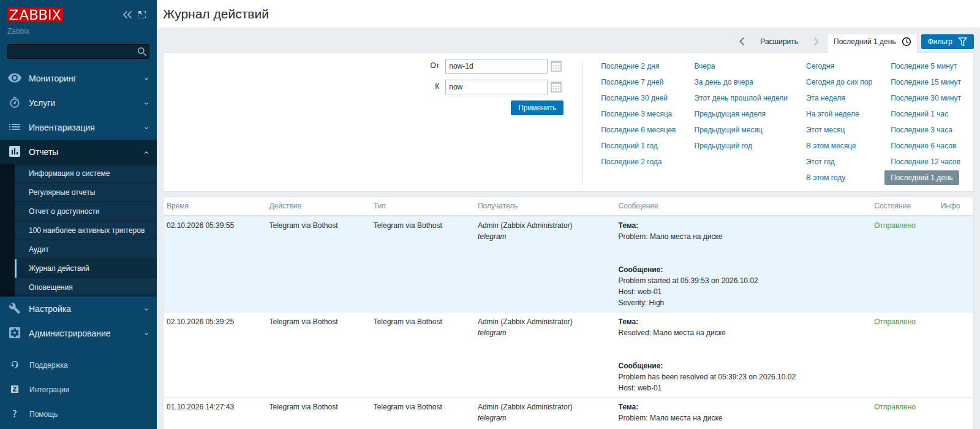
Task: Select Последние 7 дней time range
Action: click(x=632, y=82)
